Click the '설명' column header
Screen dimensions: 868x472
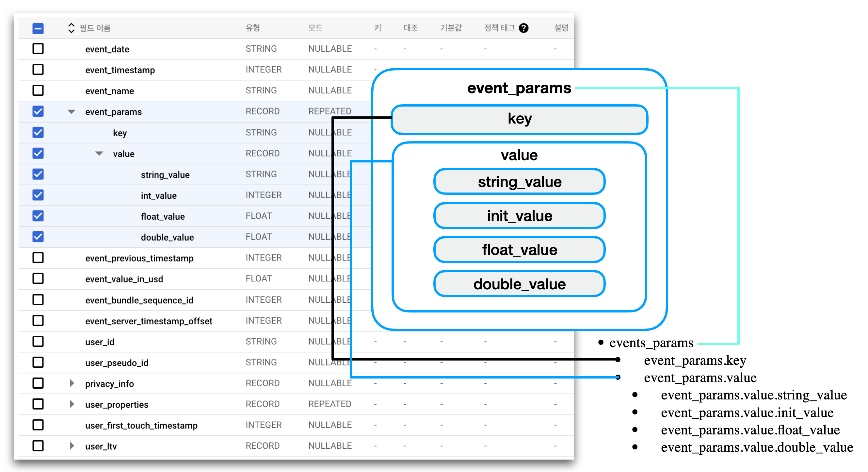point(561,28)
